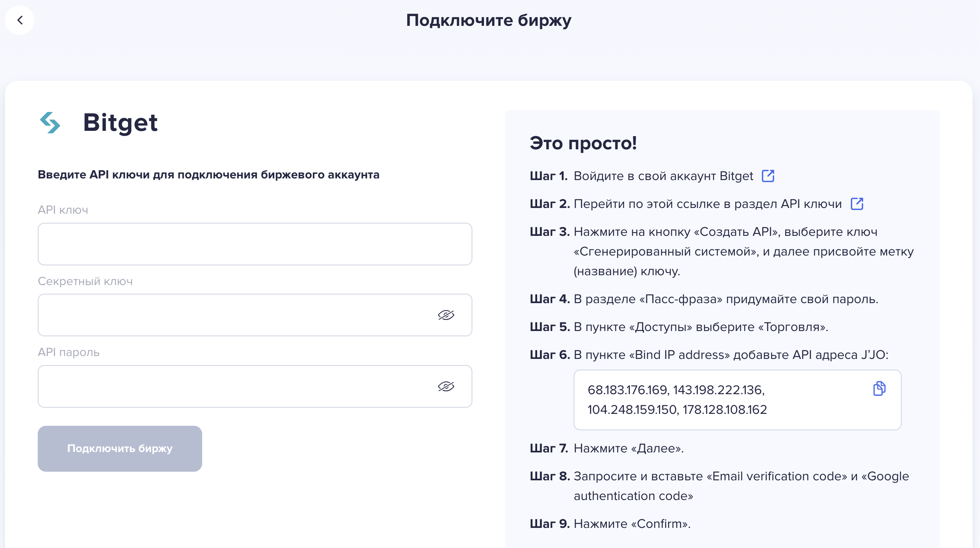Show the secret key value
This screenshot has height=548, width=980.
(446, 315)
